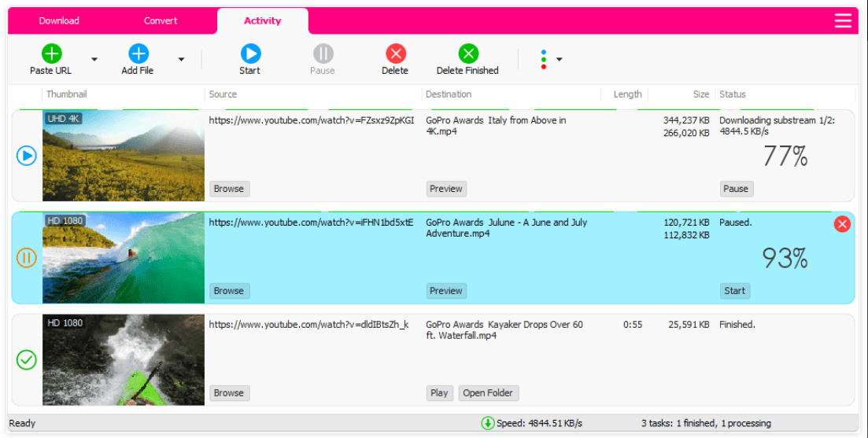Image resolution: width=868 pixels, height=438 pixels.
Task: Click the Source column header
Action: [223, 94]
